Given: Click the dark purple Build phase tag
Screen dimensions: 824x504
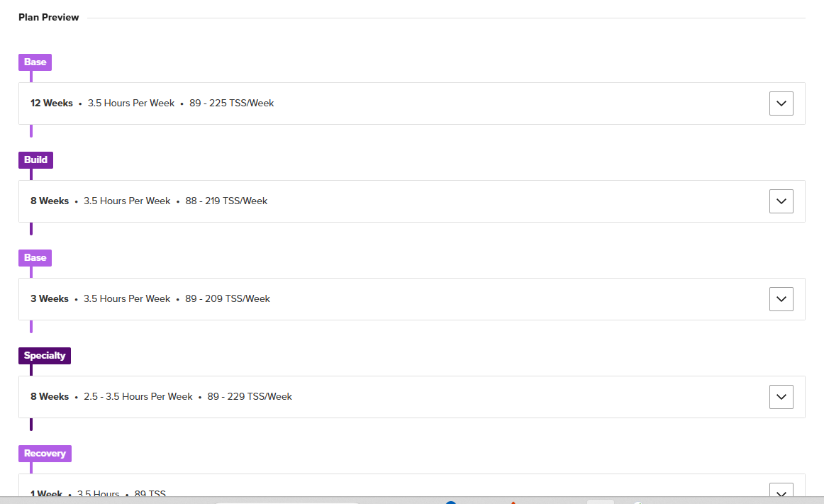Looking at the screenshot, I should tap(35, 159).
